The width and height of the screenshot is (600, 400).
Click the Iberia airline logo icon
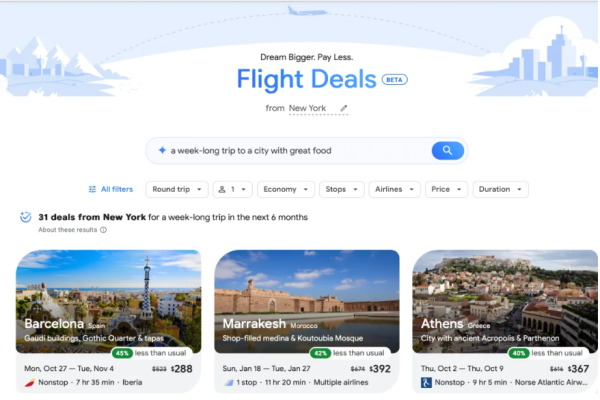click(x=29, y=382)
